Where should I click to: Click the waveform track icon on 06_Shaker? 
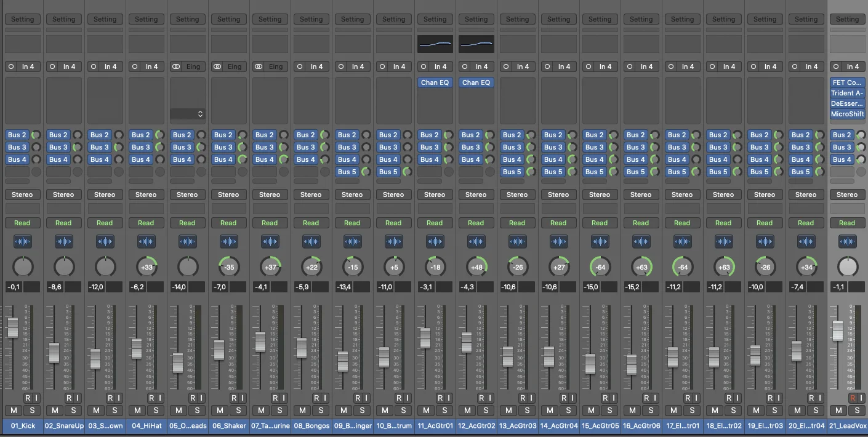click(228, 242)
